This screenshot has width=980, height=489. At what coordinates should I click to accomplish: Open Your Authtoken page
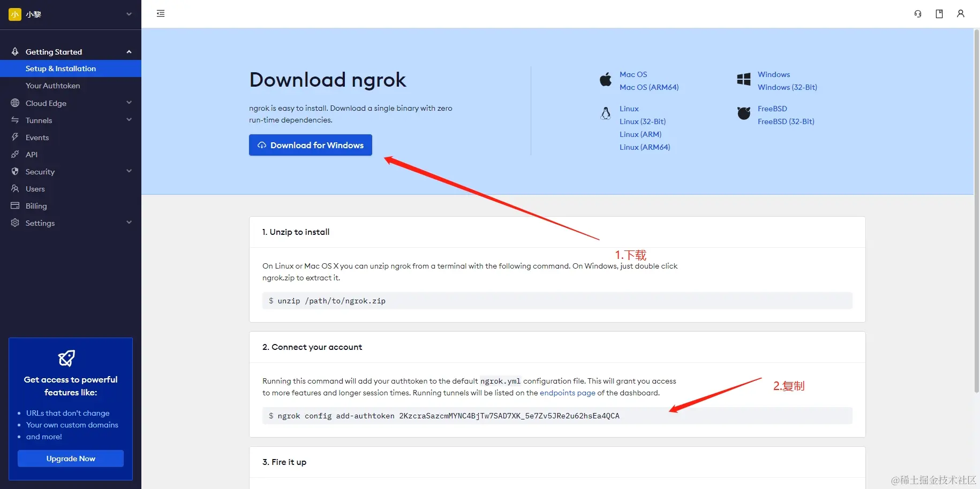[x=52, y=86]
